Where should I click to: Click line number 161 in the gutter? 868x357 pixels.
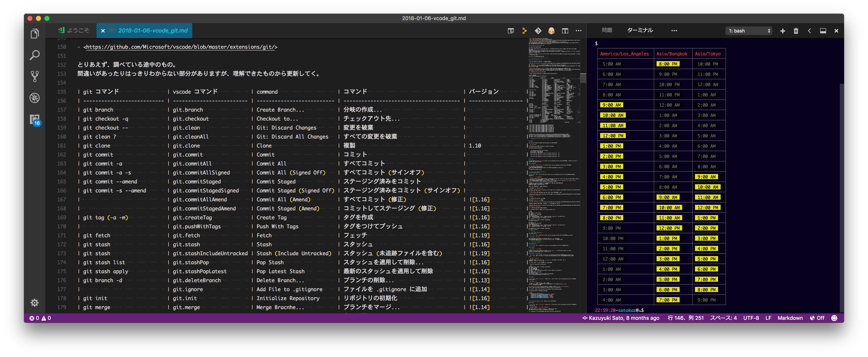point(62,146)
